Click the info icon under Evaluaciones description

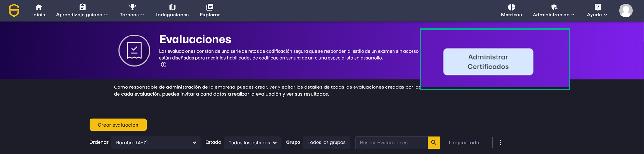(164, 65)
